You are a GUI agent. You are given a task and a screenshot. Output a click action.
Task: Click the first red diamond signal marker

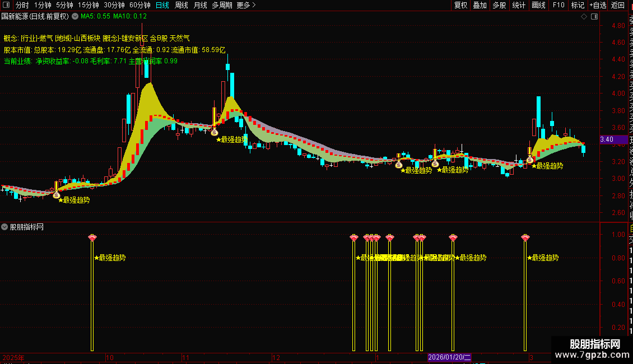point(92,237)
